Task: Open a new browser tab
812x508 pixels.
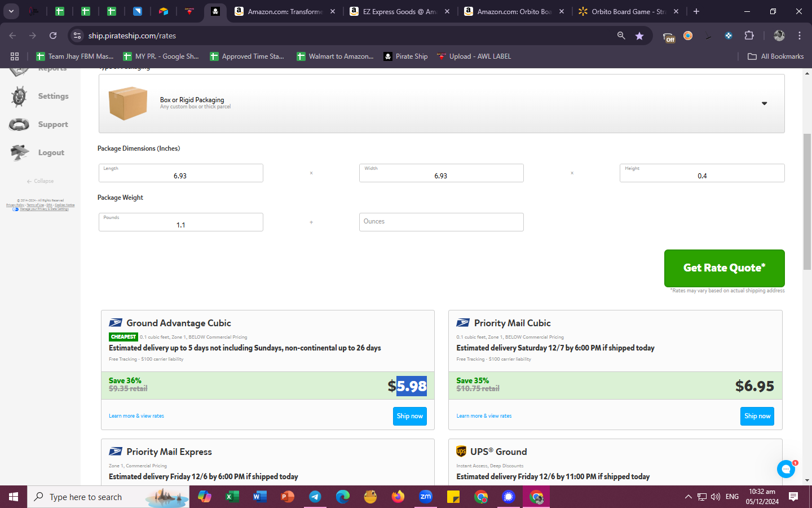Action: (x=696, y=11)
